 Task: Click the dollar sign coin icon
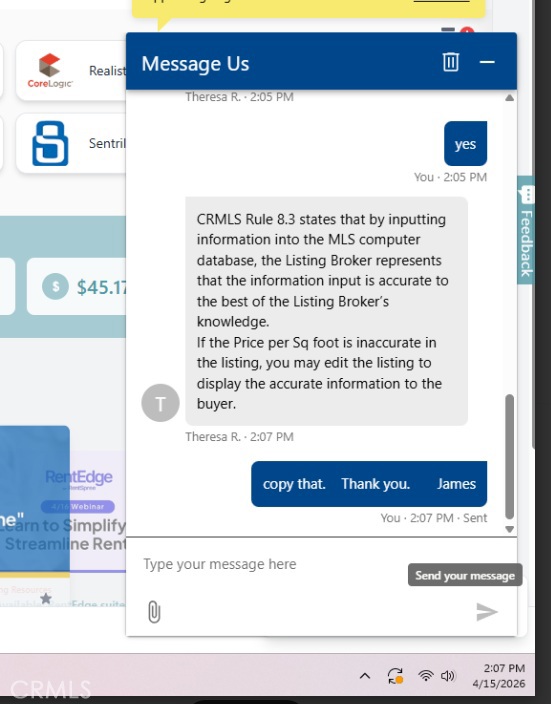tap(55, 286)
